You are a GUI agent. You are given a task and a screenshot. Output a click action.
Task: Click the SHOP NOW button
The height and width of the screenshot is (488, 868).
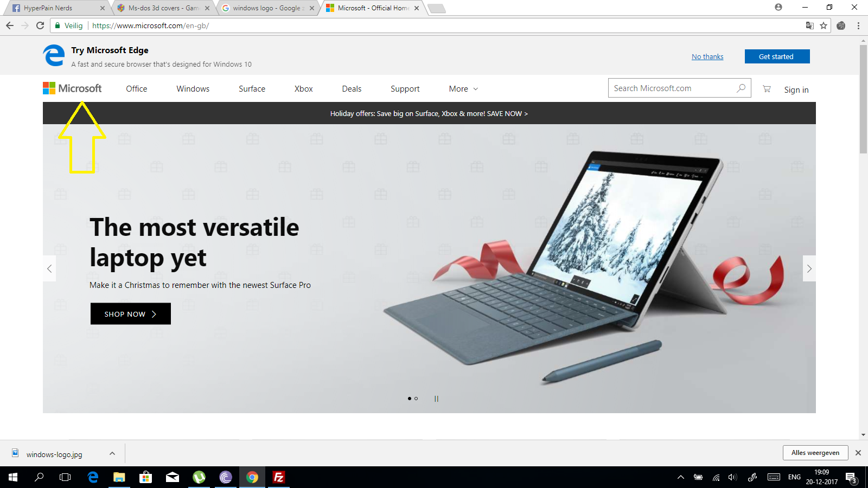click(130, 314)
